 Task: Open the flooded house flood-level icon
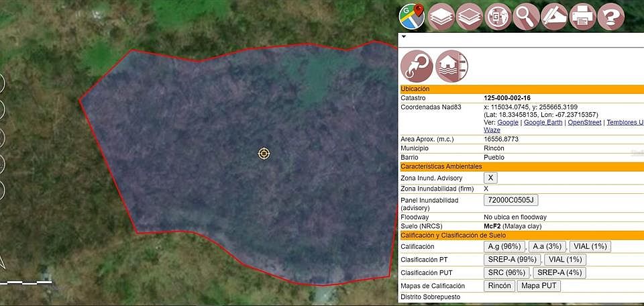[451, 66]
